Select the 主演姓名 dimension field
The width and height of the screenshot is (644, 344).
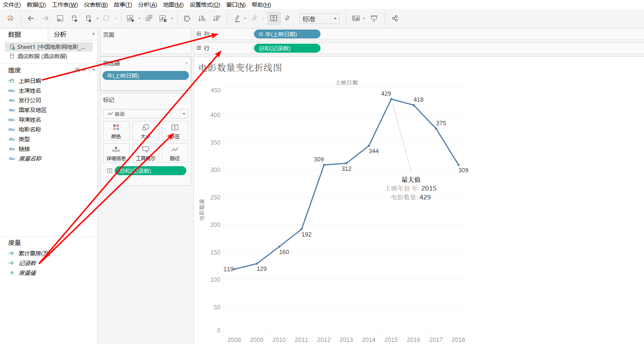click(x=30, y=91)
